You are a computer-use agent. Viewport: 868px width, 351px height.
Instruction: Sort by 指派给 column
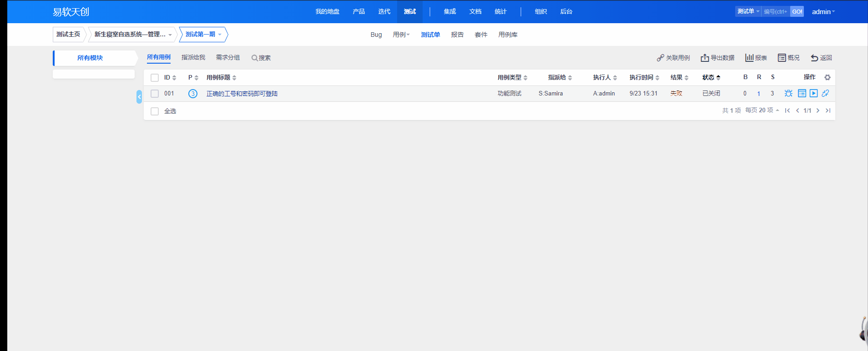click(560, 78)
